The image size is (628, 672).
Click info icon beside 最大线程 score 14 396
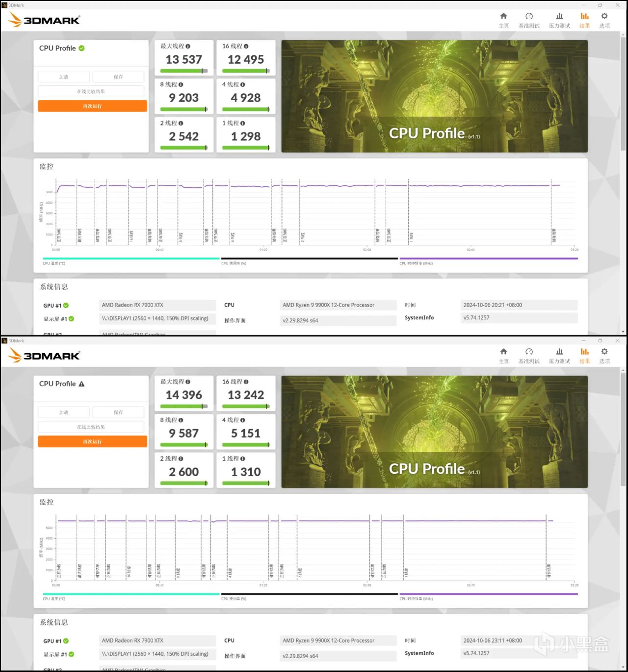pyautogui.click(x=188, y=382)
